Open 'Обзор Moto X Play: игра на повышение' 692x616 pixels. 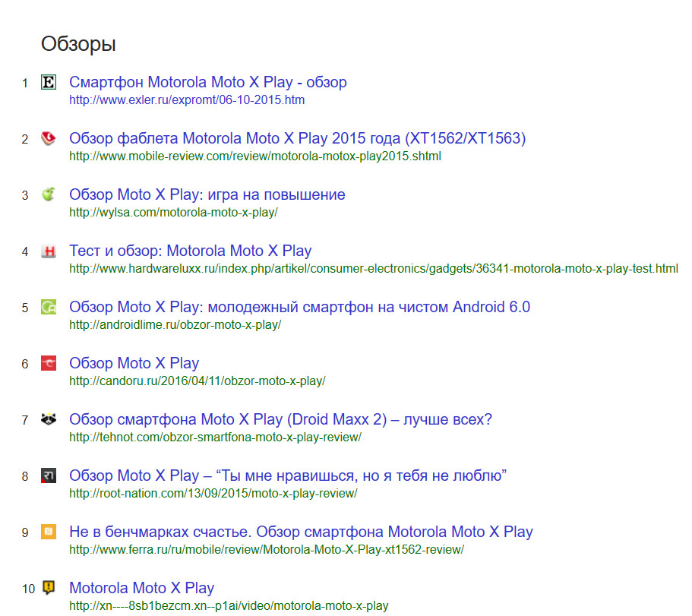[x=207, y=194]
